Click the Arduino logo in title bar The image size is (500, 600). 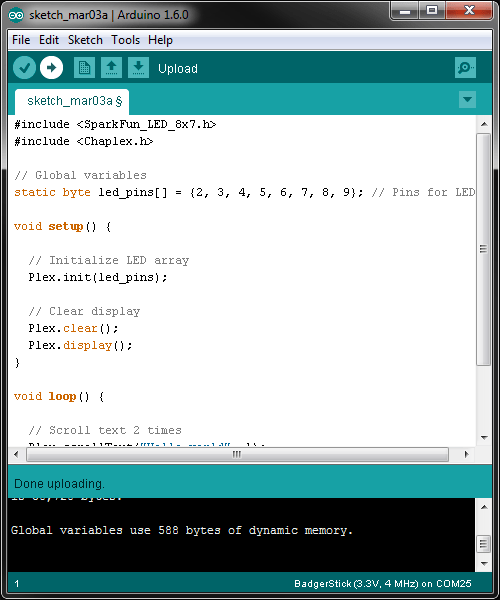pos(16,15)
